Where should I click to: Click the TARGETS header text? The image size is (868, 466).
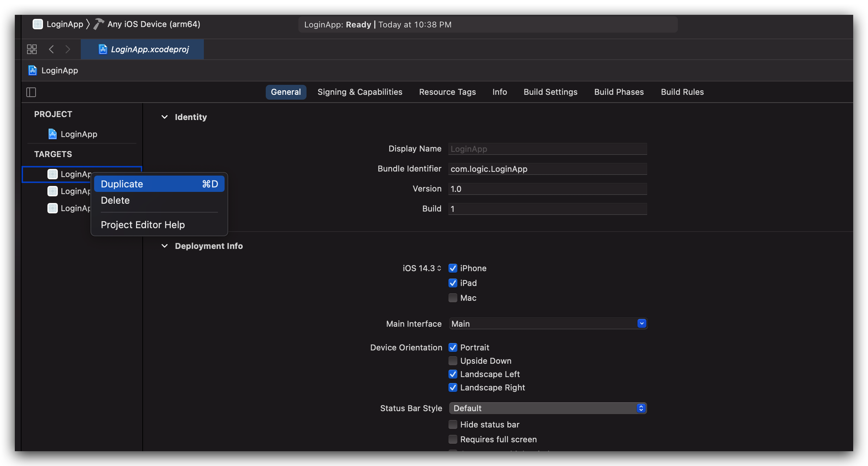[53, 154]
